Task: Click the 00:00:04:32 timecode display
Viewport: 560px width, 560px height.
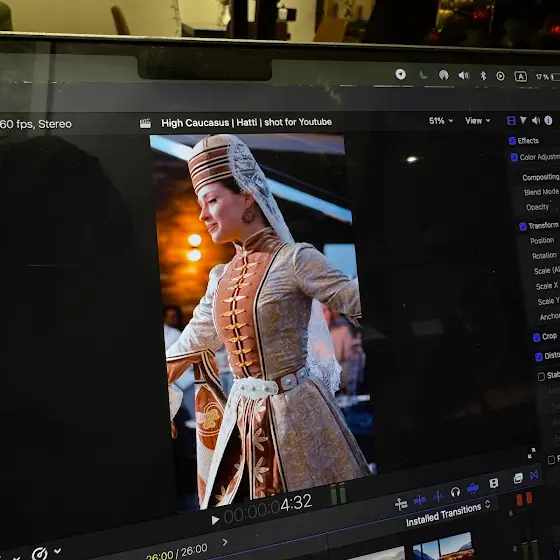Action: coord(268,508)
